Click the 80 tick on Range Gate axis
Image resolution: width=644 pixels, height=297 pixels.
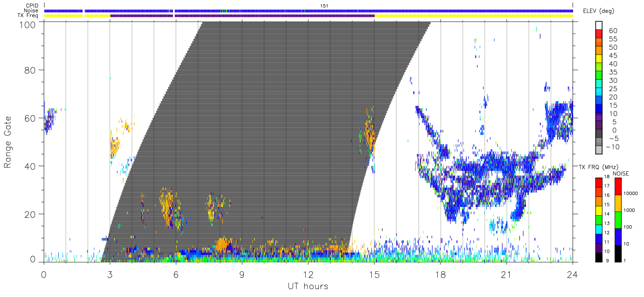tap(31, 70)
